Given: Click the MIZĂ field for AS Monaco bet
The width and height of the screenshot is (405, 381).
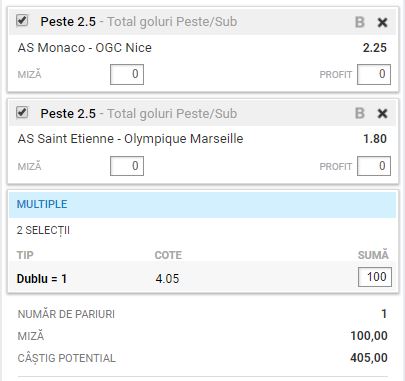Looking at the screenshot, I should [127, 74].
